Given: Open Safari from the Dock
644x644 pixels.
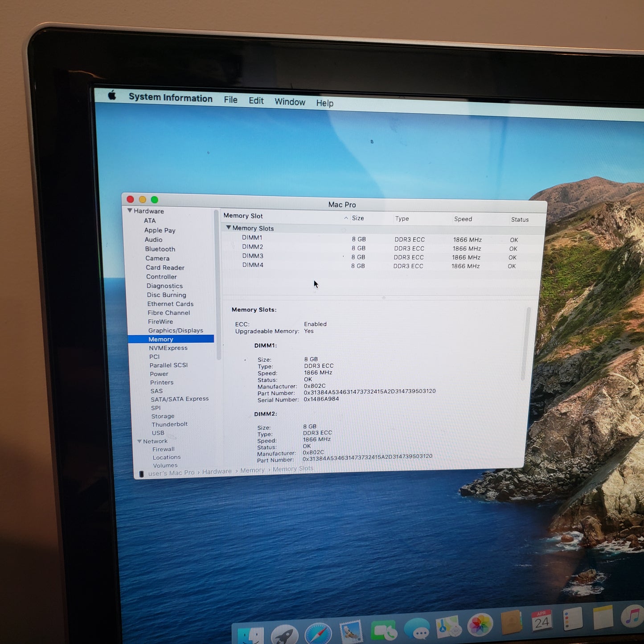Looking at the screenshot, I should 318,634.
